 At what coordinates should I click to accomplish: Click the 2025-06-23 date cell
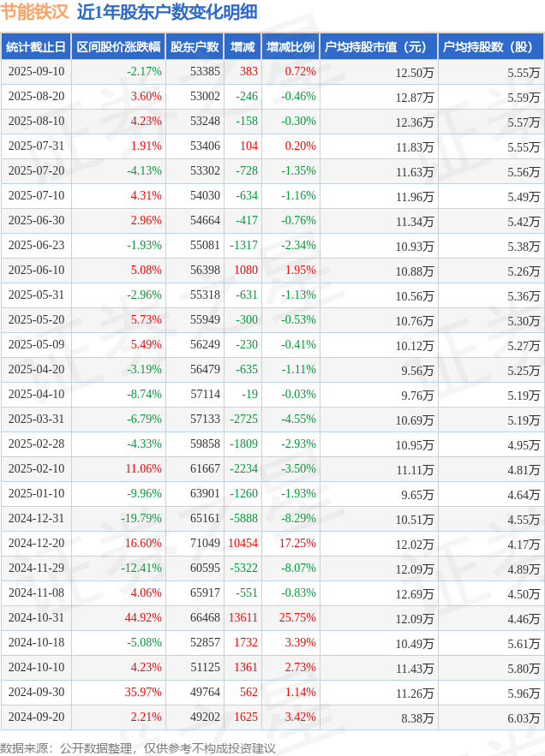[36, 246]
